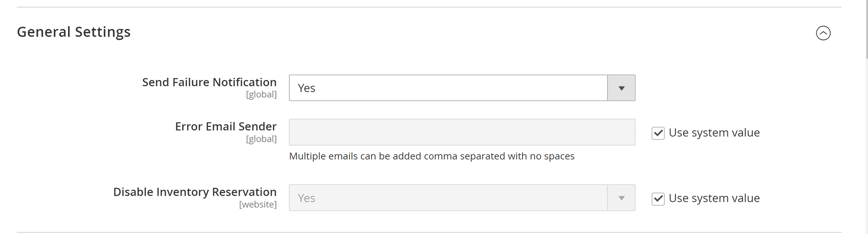Focus the Error Email Sender input field
Screen dimensions: 868x234
click(x=462, y=132)
